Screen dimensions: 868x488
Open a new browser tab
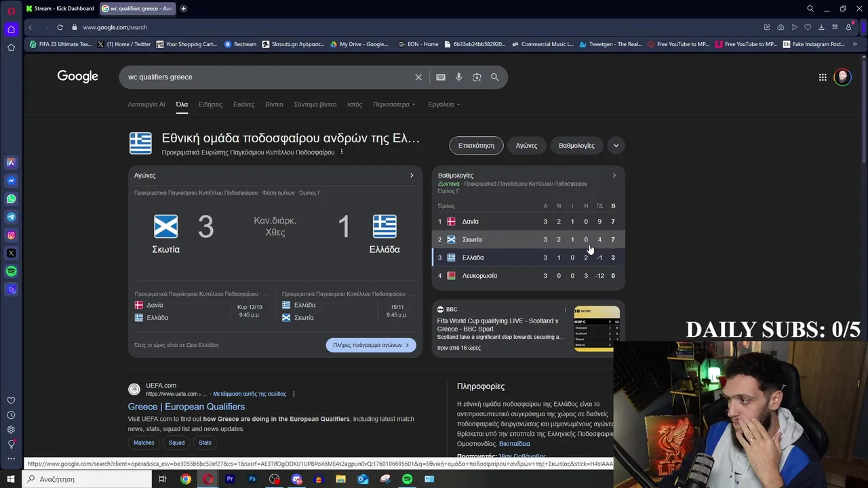(183, 9)
